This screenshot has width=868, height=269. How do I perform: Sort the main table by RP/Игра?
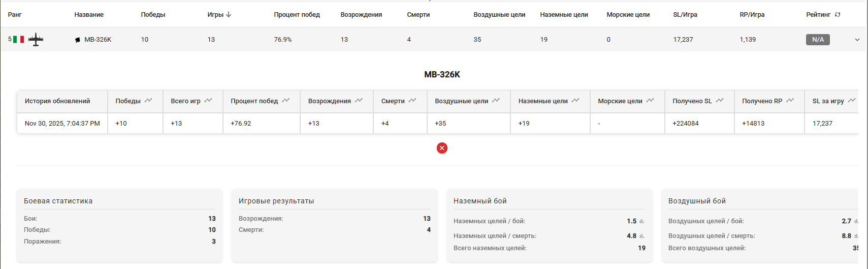[752, 15]
